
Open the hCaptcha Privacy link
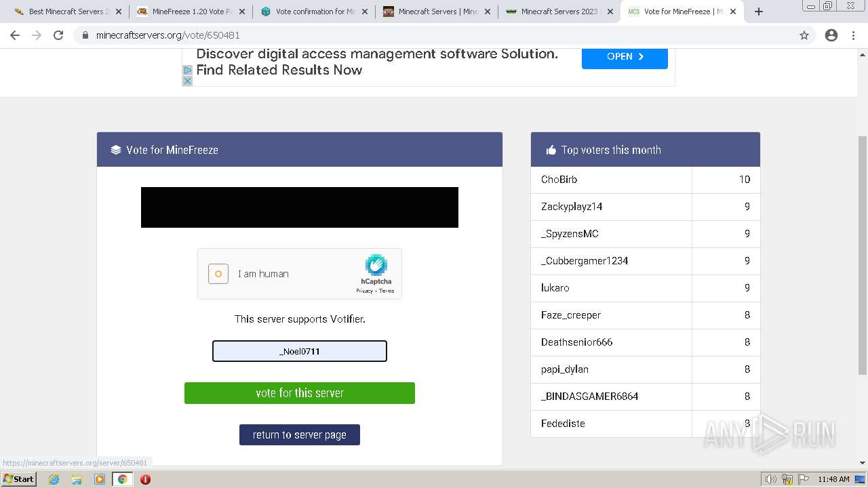coord(364,291)
